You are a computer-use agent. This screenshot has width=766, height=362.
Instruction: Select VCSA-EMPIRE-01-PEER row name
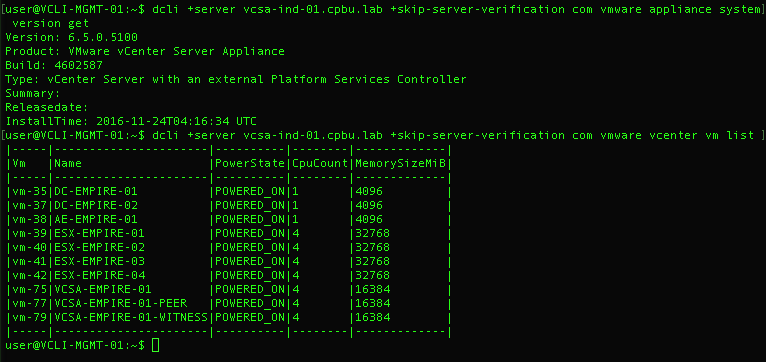(120, 303)
